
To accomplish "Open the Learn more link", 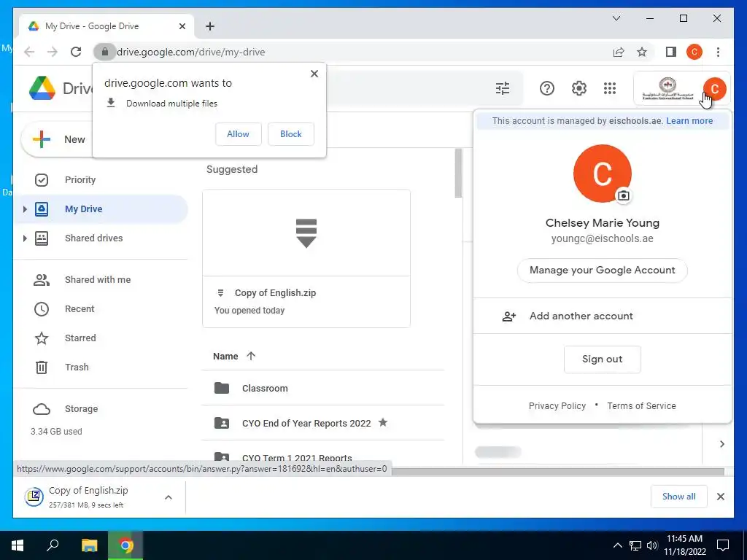I will (689, 121).
